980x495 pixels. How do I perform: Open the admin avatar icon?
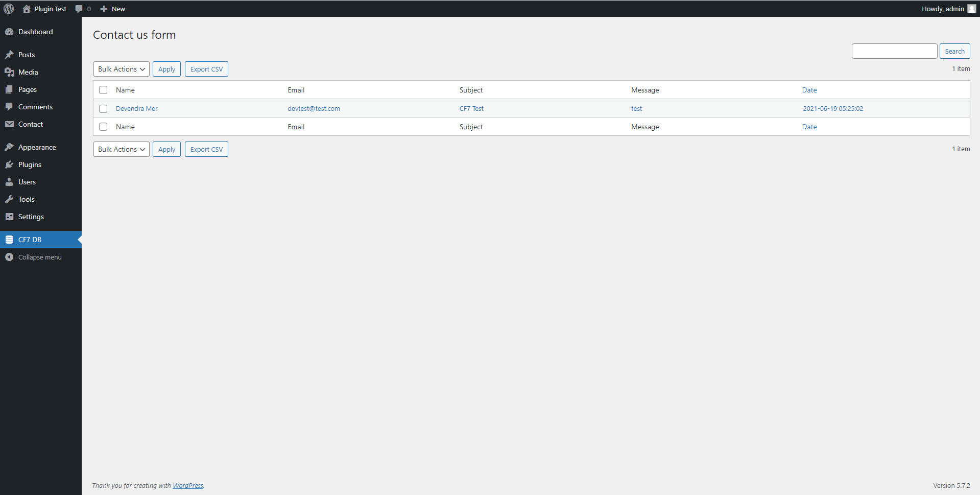tap(972, 9)
